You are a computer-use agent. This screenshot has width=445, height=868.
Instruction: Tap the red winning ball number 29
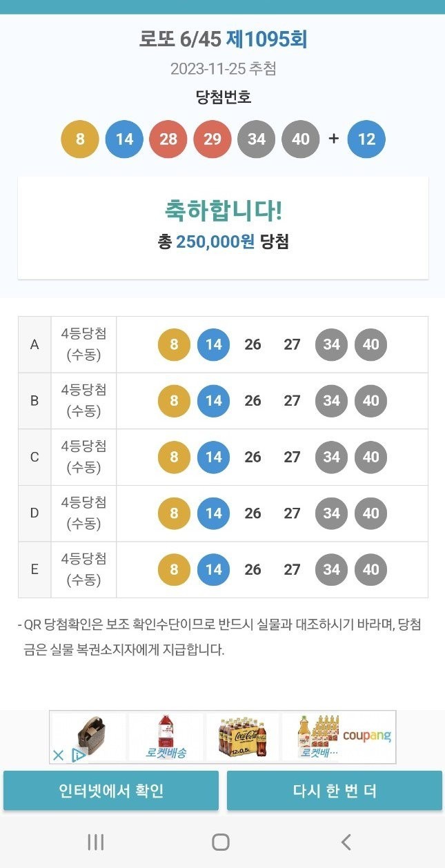click(x=212, y=139)
